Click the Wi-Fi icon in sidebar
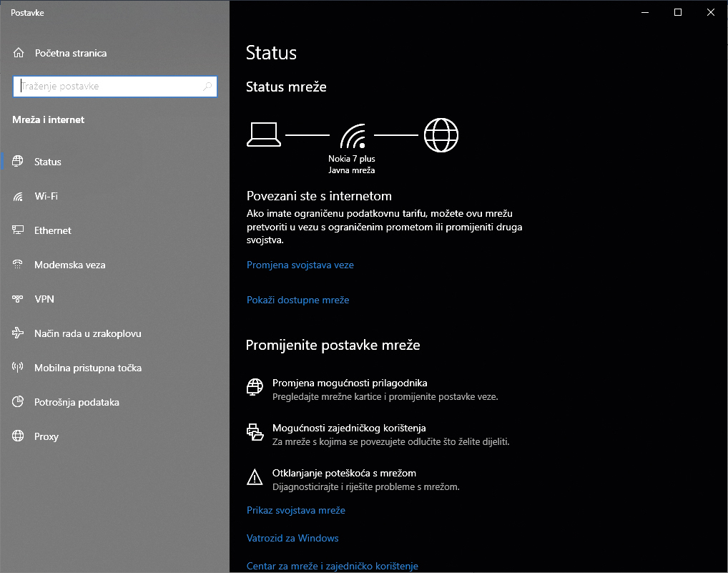The image size is (728, 573). 19,196
